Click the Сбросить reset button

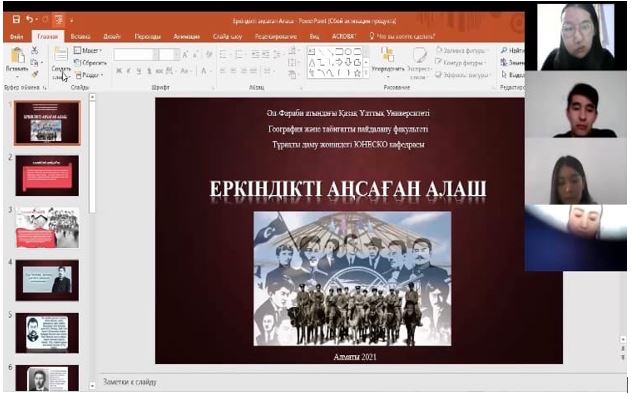tap(91, 63)
